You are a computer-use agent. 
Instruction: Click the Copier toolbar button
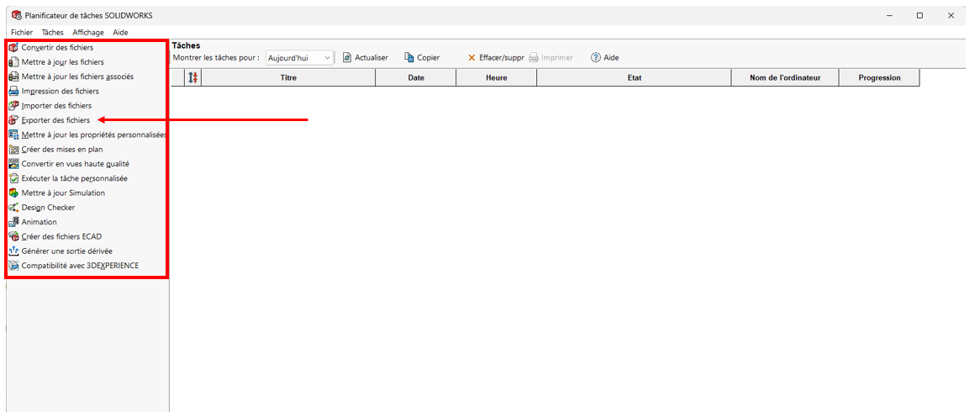tap(422, 58)
